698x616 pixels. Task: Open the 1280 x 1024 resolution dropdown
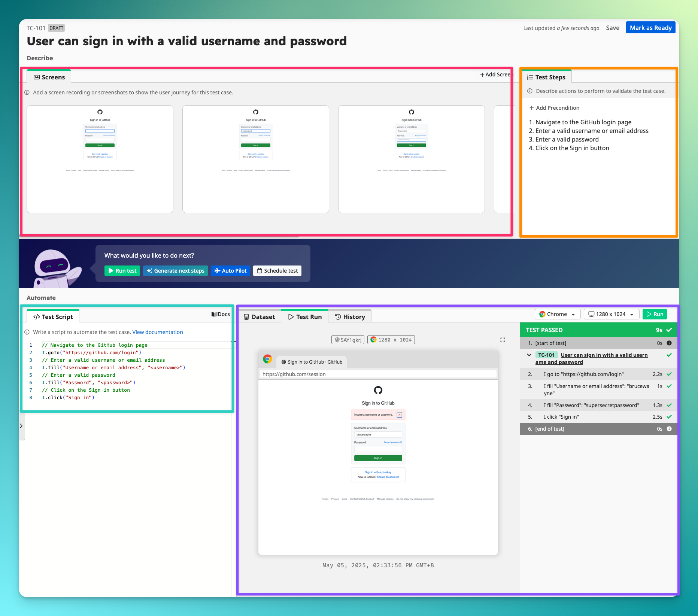[x=611, y=314]
